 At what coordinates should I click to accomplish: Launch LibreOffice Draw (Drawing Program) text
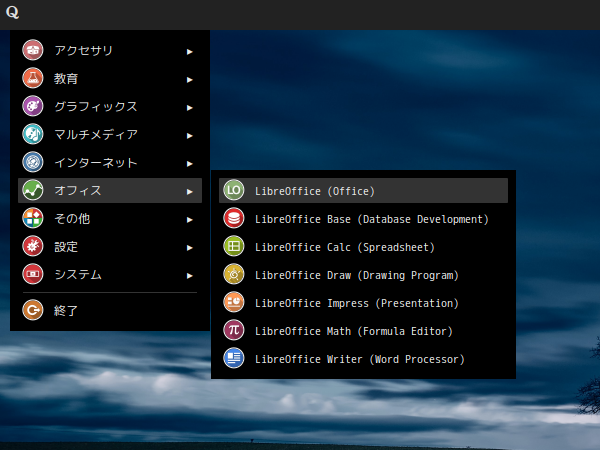357,275
